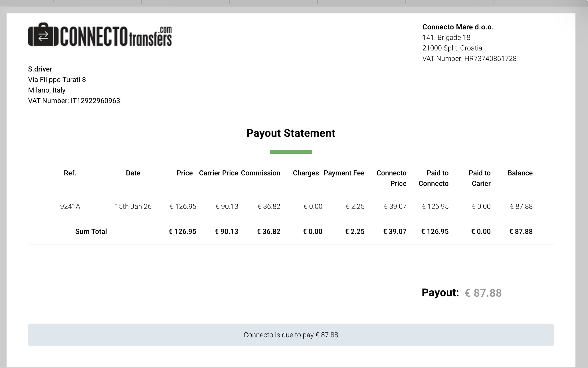Click the Commission column header
The width and height of the screenshot is (588, 368).
coord(260,173)
